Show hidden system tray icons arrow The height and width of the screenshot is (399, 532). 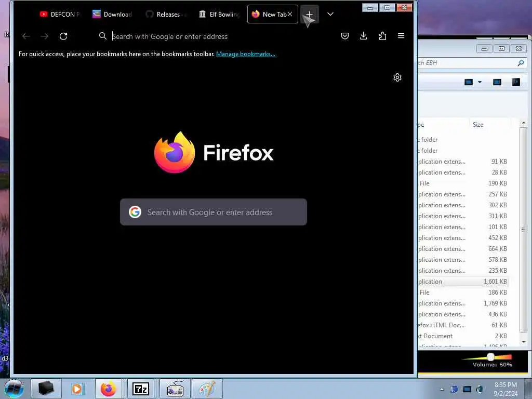[442, 389]
